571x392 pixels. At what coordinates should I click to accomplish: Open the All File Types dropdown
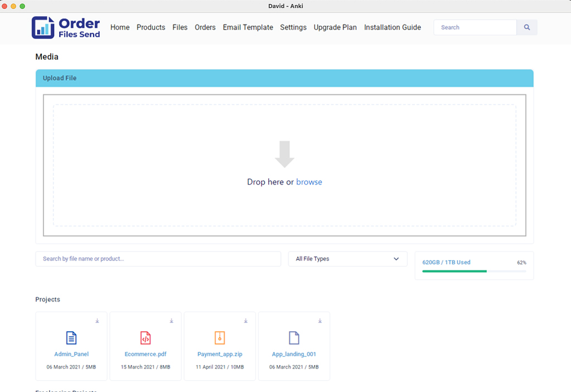click(347, 259)
